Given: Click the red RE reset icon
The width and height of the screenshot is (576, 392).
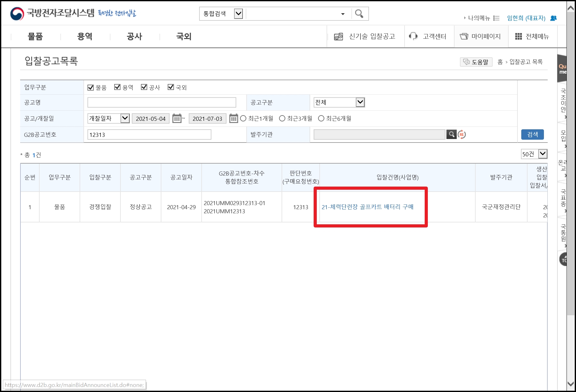Looking at the screenshot, I should tap(462, 134).
